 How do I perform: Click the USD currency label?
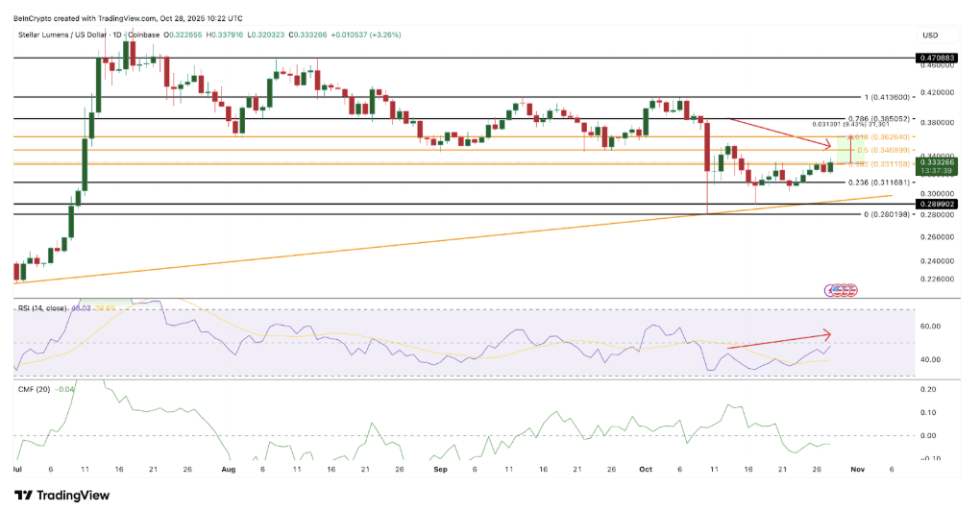(x=929, y=35)
